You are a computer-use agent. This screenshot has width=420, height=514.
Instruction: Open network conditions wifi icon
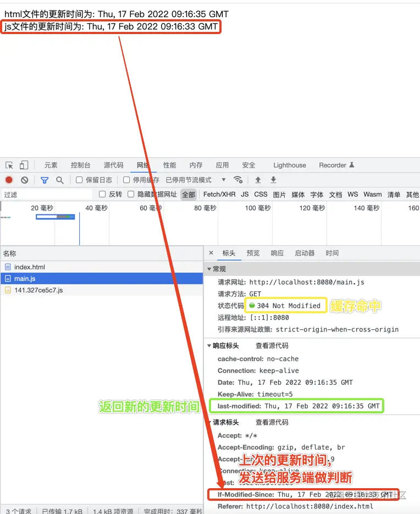point(238,180)
